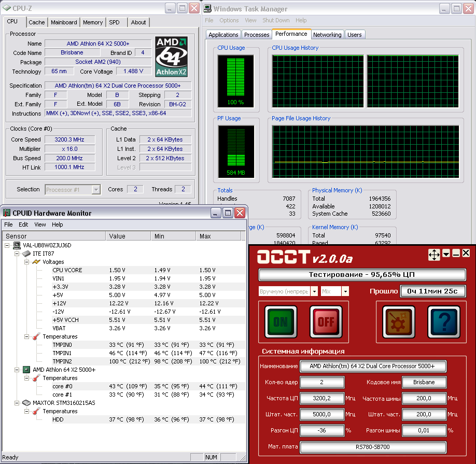Click the Hardware Monitor window resize grip
Viewport: 476px width, 464px height.
pyautogui.click(x=243, y=458)
